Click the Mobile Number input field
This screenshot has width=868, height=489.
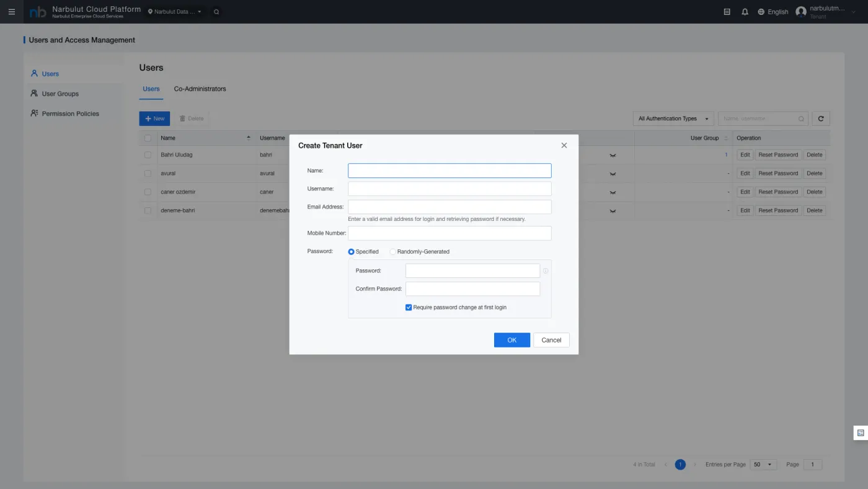449,233
